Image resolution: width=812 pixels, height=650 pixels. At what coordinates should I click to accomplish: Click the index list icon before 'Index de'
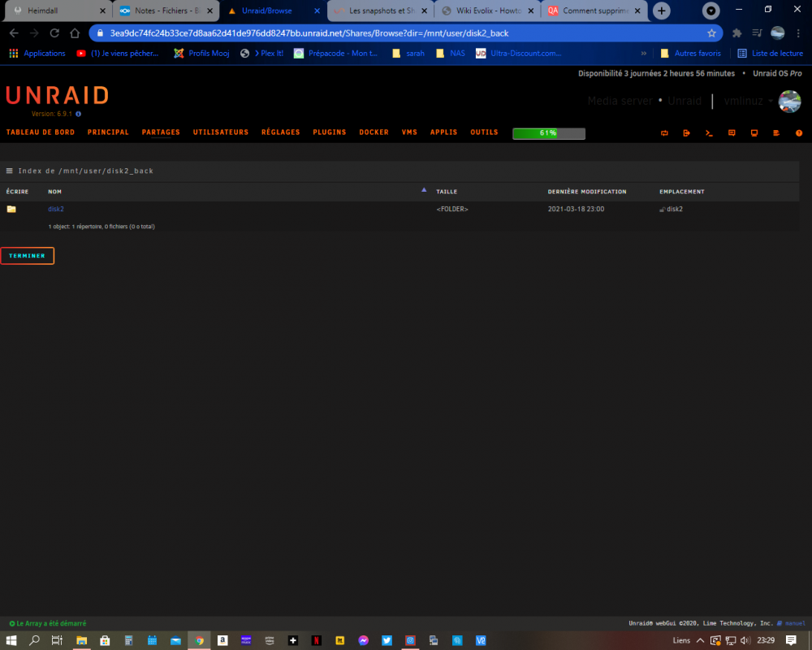pyautogui.click(x=9, y=171)
